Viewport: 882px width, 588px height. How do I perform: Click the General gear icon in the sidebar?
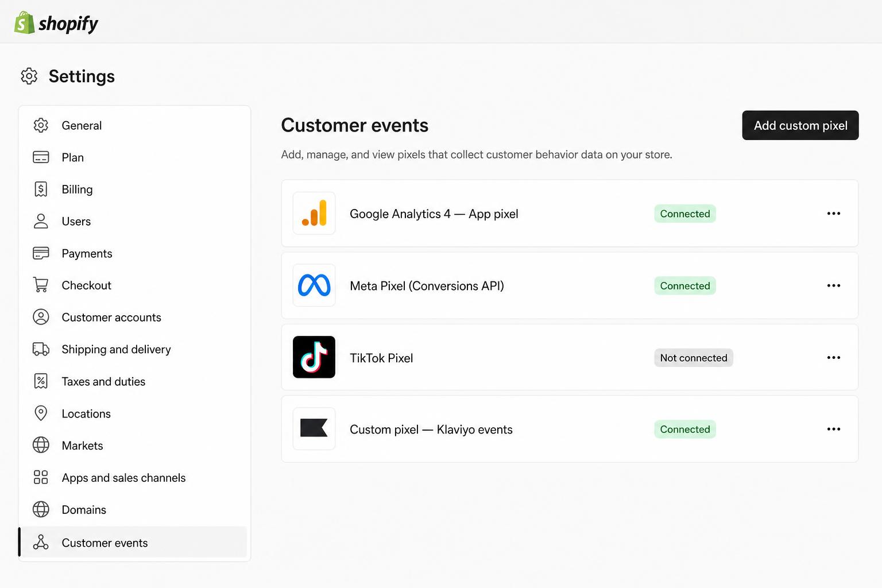point(41,125)
